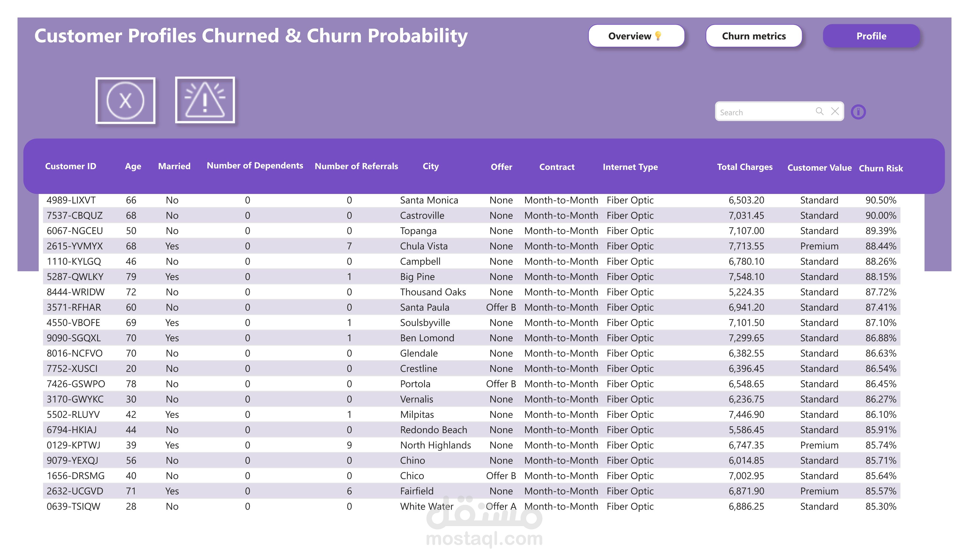This screenshot has width=969, height=560.
Task: Select customer ID 6794-HKIAJ
Action: coord(71,430)
